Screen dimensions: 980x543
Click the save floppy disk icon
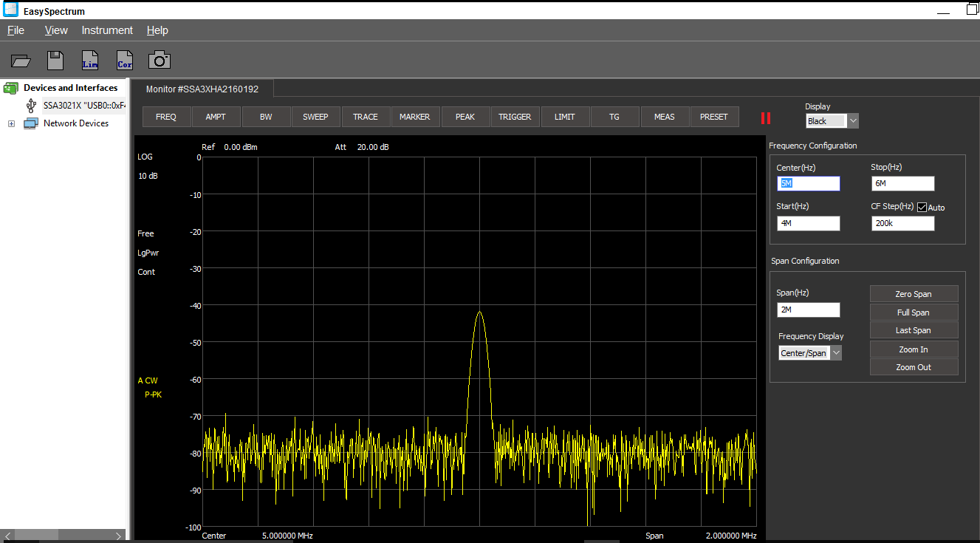click(x=55, y=61)
